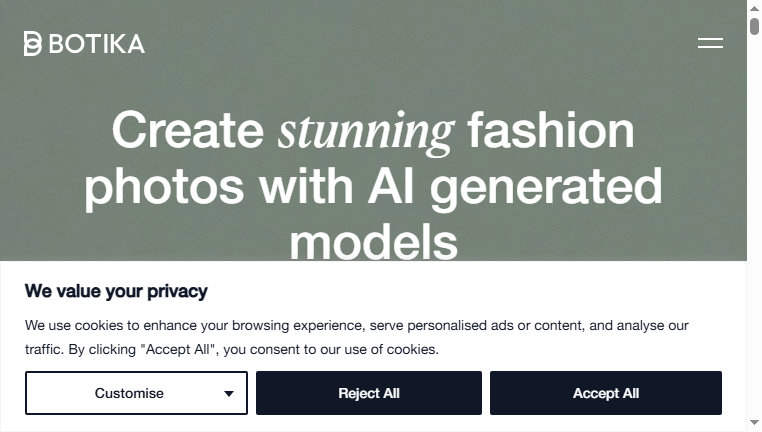Click the Customise dropdown arrow
The image size is (762, 432).
[x=228, y=394]
